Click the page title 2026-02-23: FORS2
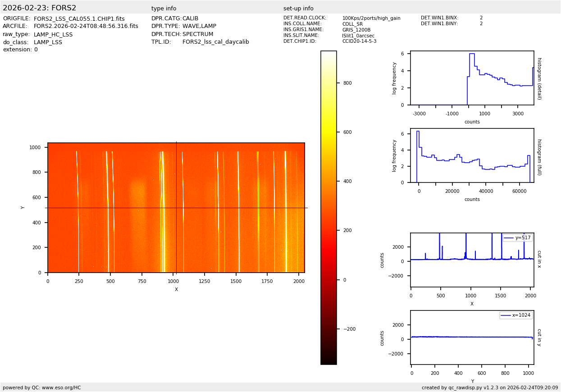Viewport: 561px width, 392px height. [x=40, y=8]
